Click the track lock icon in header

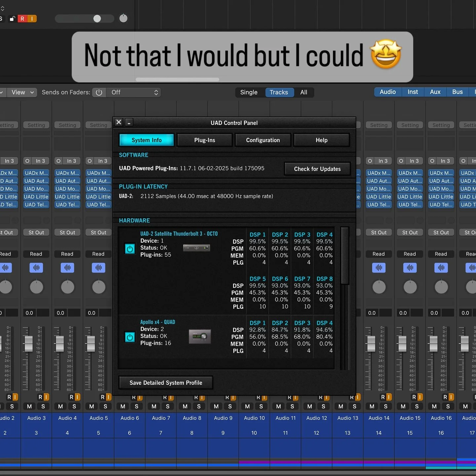point(12,19)
